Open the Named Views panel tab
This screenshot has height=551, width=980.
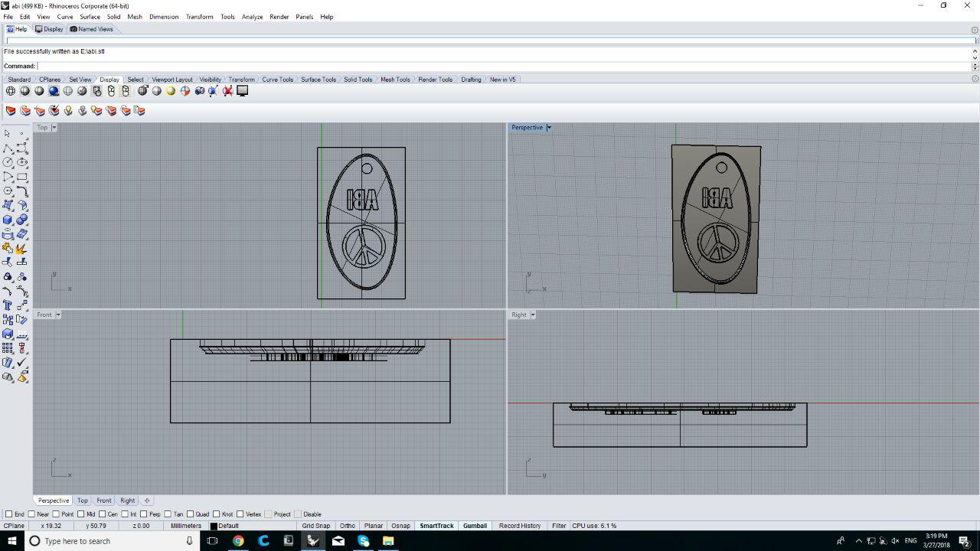pos(91,29)
